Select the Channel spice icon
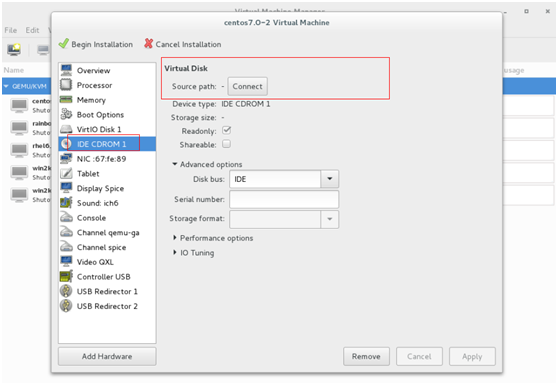The image size is (558, 385). click(66, 247)
